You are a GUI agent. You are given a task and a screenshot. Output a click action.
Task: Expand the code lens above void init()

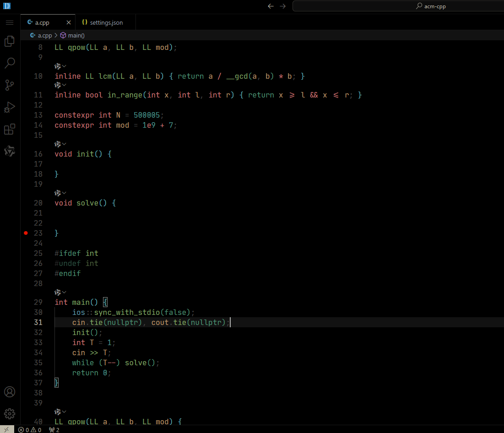pos(60,144)
